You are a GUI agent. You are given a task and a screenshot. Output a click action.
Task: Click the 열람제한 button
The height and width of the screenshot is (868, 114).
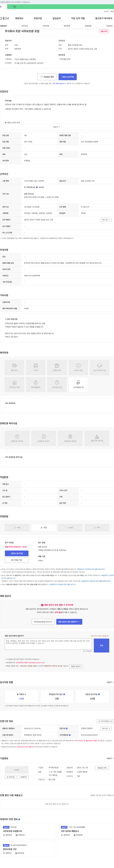pos(23,777)
